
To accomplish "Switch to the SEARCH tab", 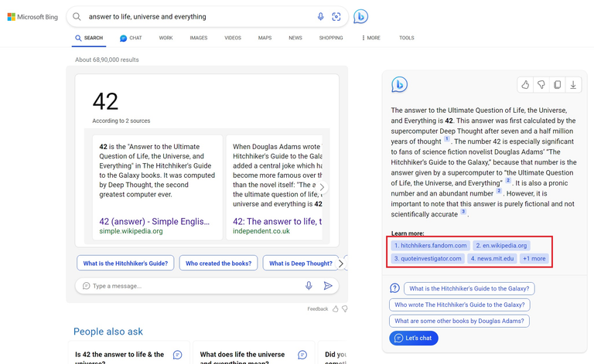I will coord(89,38).
